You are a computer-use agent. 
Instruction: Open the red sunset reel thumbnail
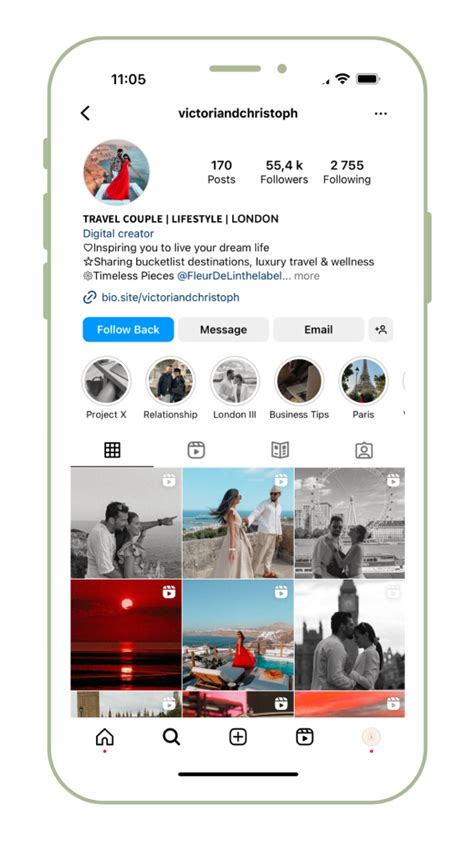(126, 635)
